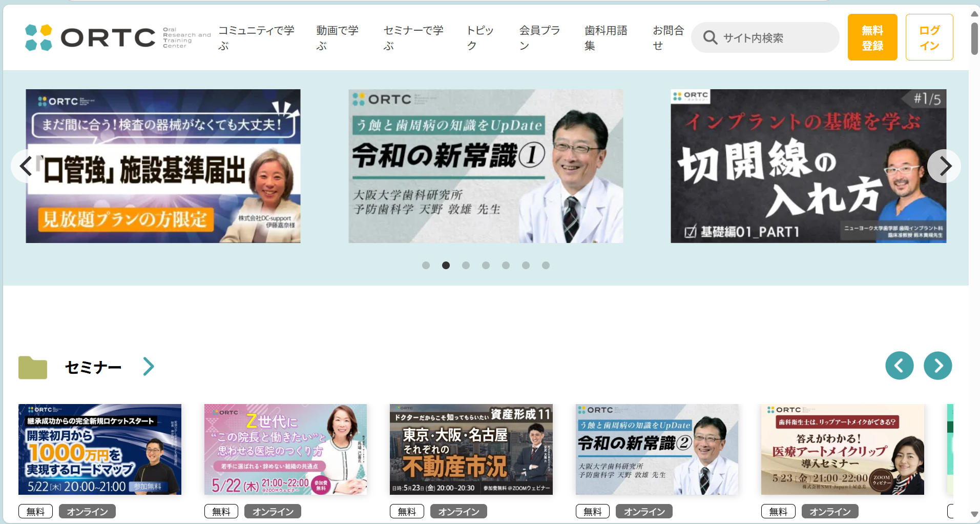
Task: Open the コミュニティで学ぶ navigation menu
Action: click(256, 37)
